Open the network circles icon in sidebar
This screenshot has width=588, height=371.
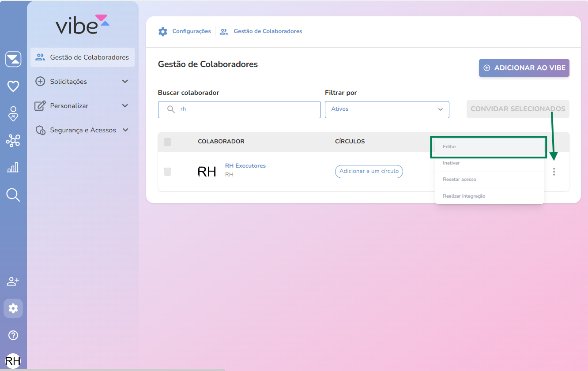click(13, 141)
